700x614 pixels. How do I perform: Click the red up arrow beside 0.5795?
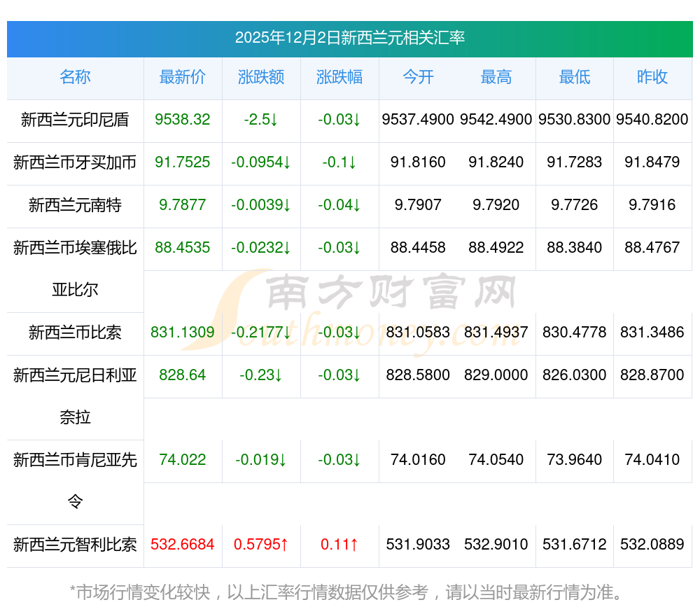click(x=284, y=544)
